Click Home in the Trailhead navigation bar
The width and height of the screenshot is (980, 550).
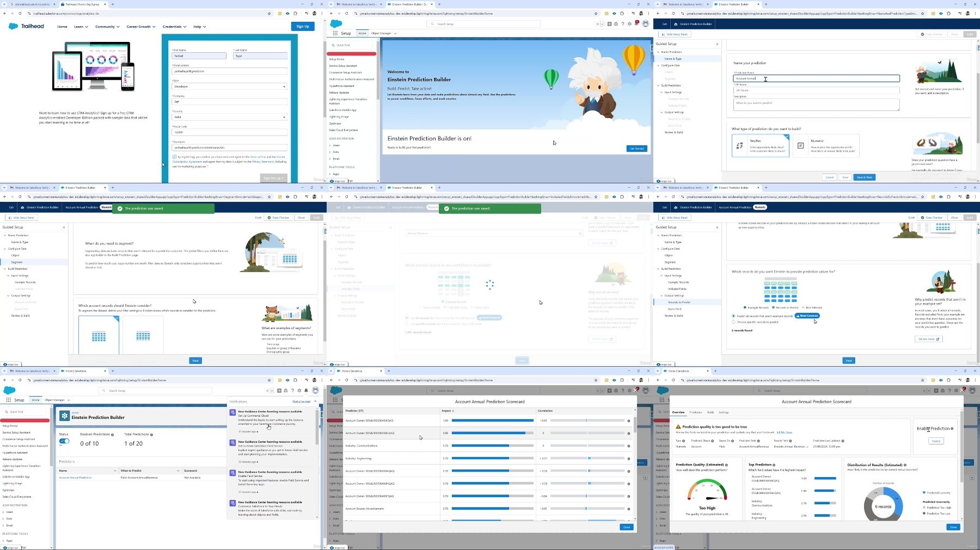pos(63,27)
